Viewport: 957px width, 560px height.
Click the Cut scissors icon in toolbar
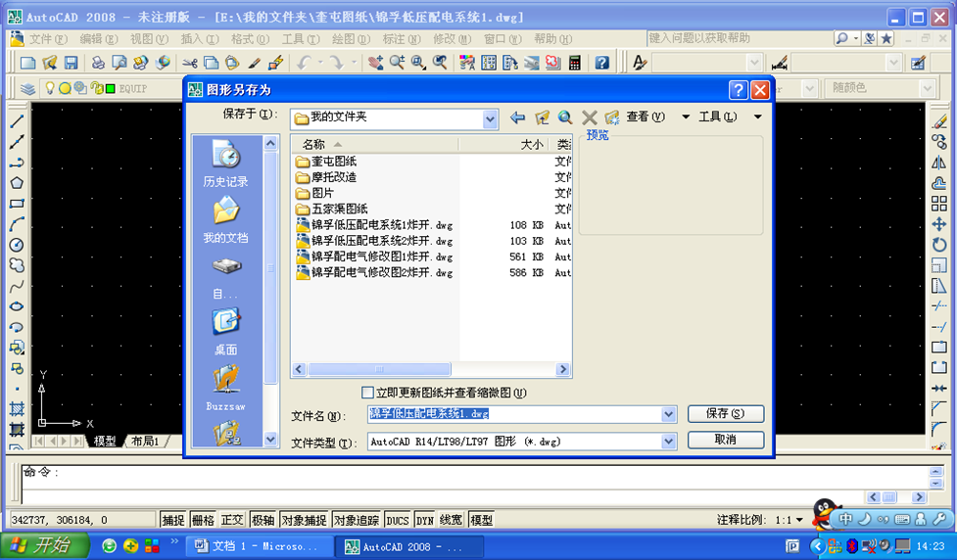tap(190, 63)
